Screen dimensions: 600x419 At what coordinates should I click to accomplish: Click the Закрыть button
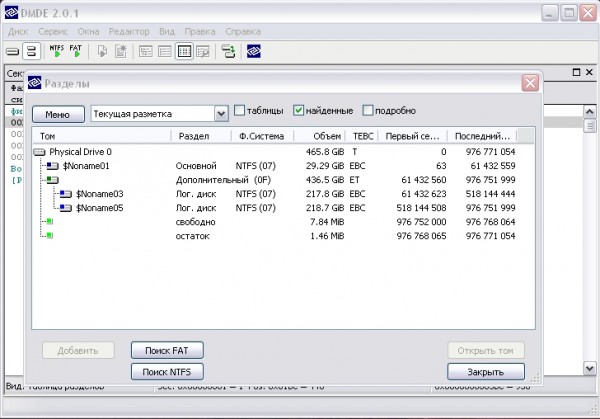click(486, 372)
